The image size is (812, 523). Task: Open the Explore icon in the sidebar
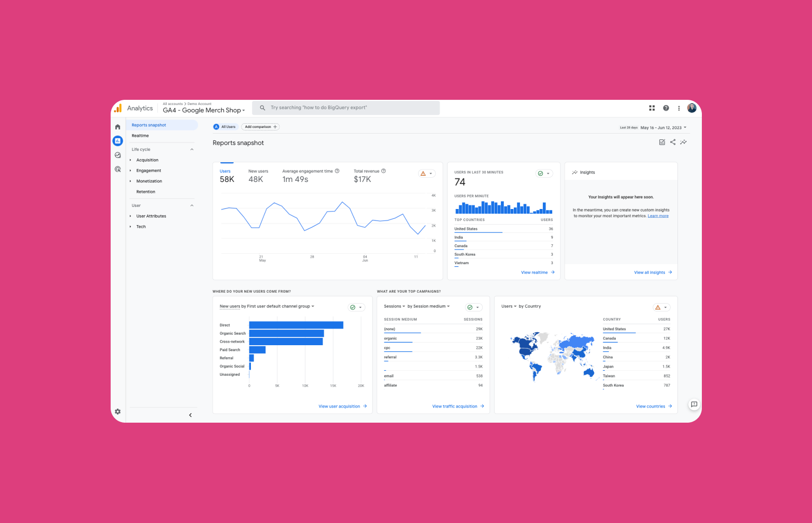117,155
